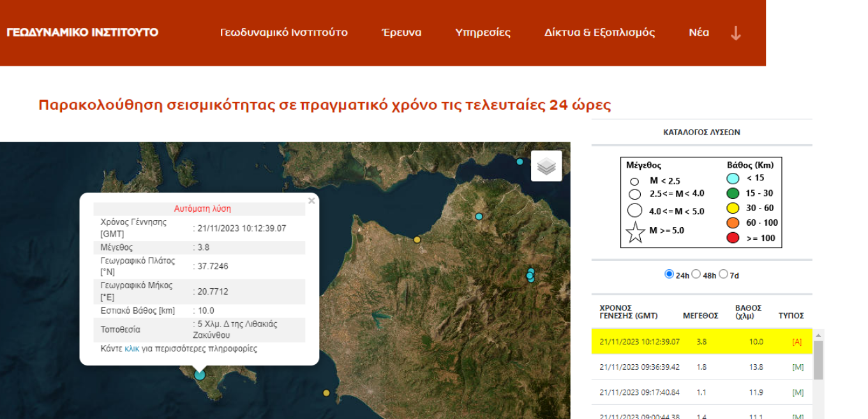
Task: Select the highlighted 10:12:39.07 earthquake row
Action: click(x=701, y=342)
